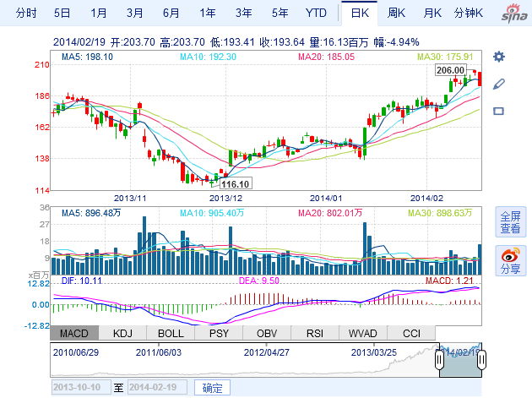Show the 分时 intraday chart
532x398 pixels.
click(x=27, y=13)
